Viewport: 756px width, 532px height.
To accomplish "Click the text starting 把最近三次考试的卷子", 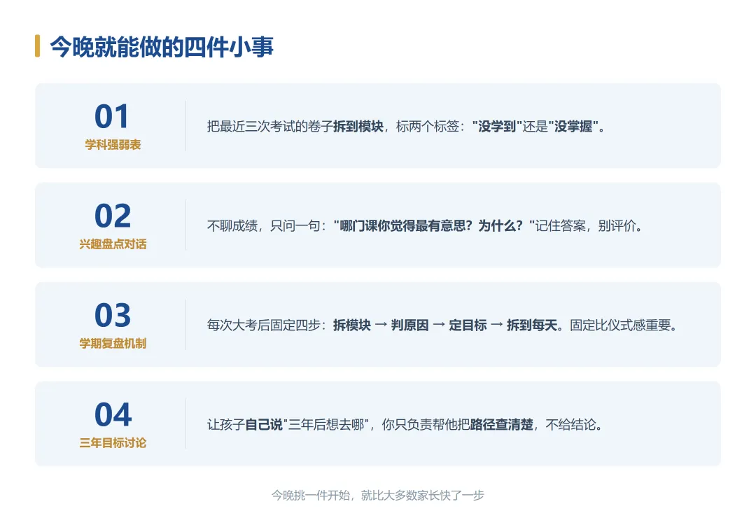I will point(405,127).
